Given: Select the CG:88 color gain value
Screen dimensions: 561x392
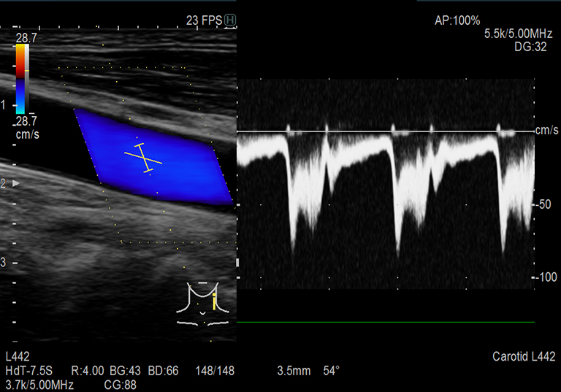Looking at the screenshot, I should [x=118, y=383].
